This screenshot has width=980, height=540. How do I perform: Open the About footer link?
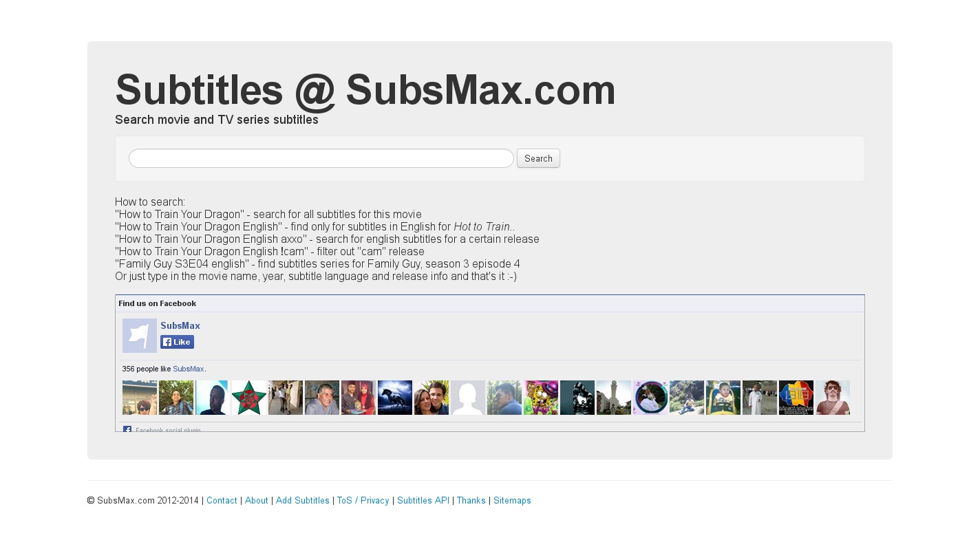point(257,501)
